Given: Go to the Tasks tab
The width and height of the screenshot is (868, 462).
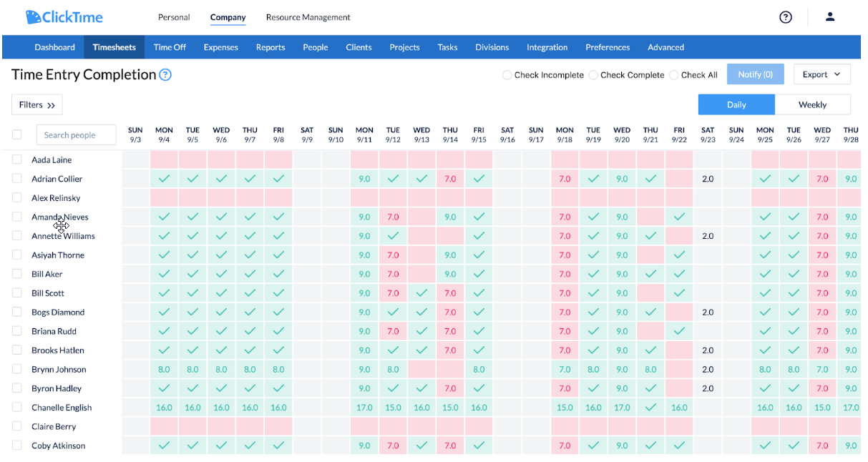Looking at the screenshot, I should 447,47.
